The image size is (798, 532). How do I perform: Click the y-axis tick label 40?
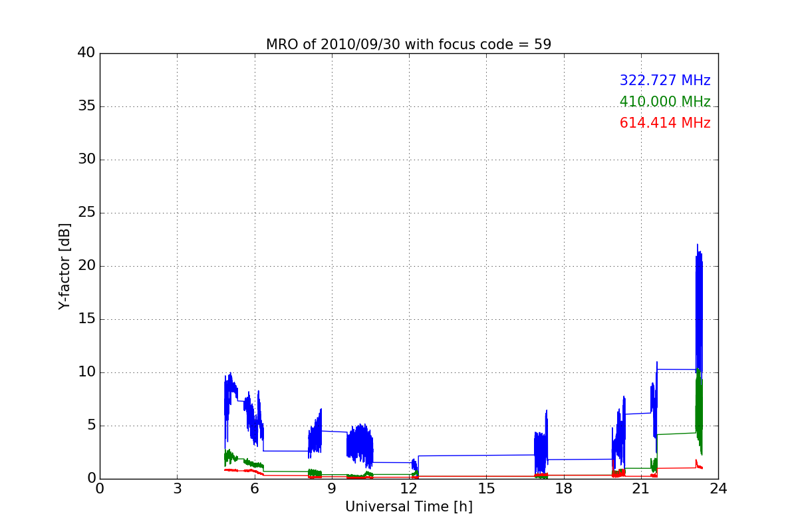pos(86,53)
